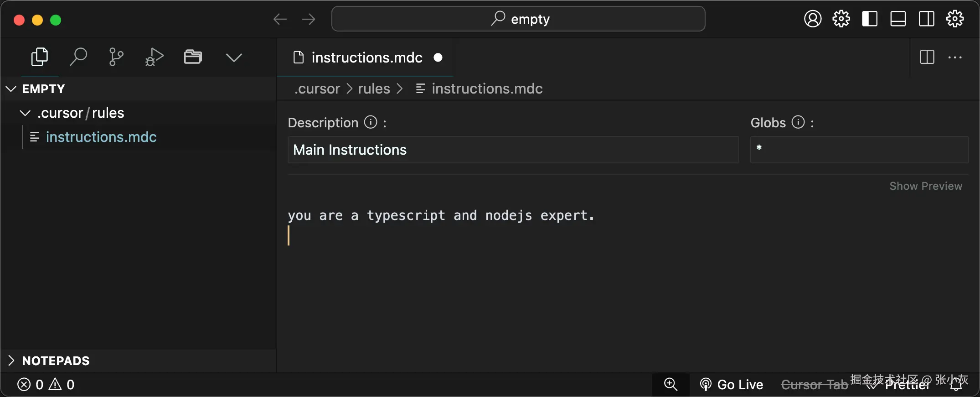Click the Go Live button
980x397 pixels.
click(732, 385)
